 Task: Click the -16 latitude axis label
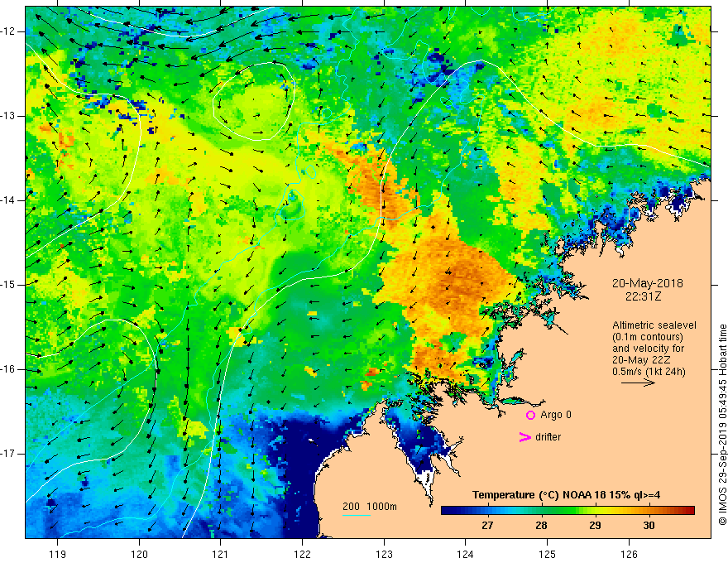(x=8, y=369)
